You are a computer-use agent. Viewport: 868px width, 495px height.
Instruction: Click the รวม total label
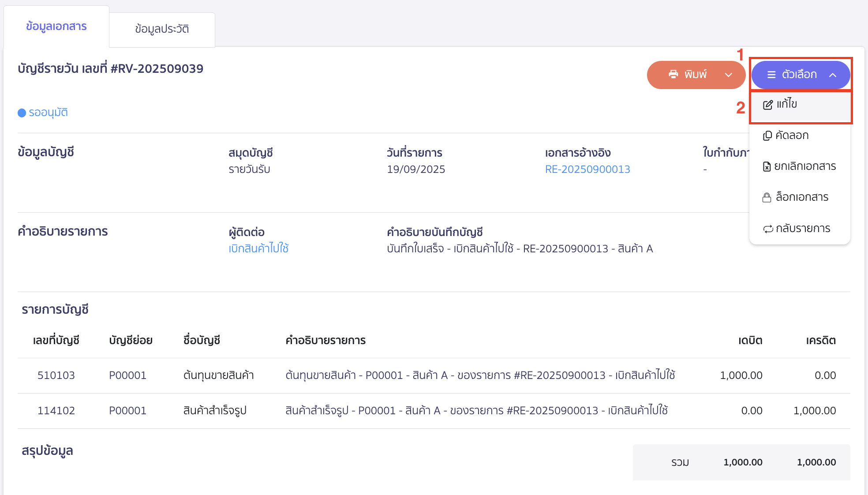(x=680, y=463)
